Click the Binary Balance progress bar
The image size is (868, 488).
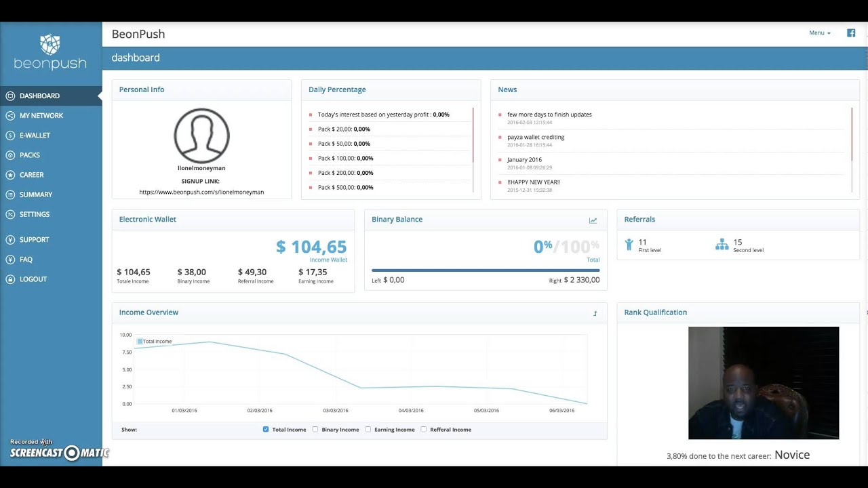tap(486, 270)
